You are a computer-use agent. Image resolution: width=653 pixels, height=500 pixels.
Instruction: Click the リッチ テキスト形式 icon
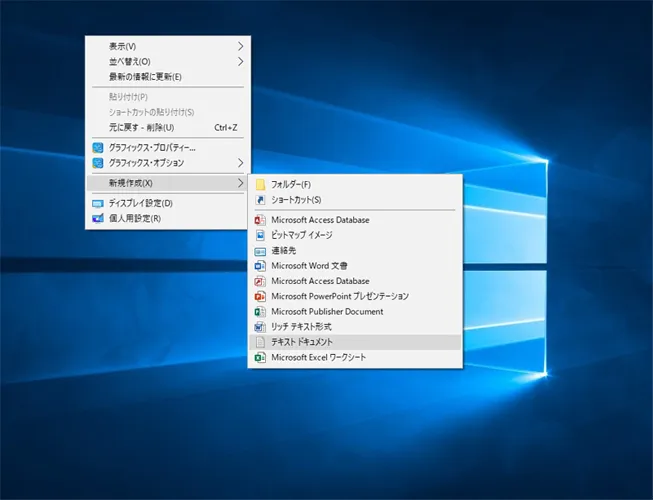pos(260,327)
